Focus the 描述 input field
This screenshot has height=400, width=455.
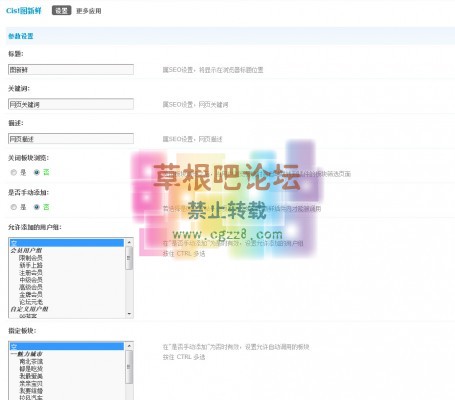click(x=71, y=139)
